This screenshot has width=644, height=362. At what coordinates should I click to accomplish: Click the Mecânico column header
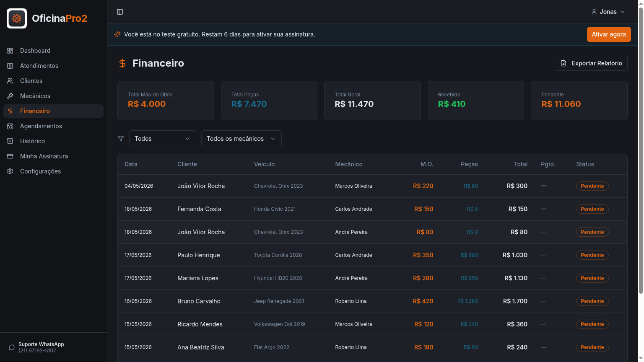coord(349,164)
